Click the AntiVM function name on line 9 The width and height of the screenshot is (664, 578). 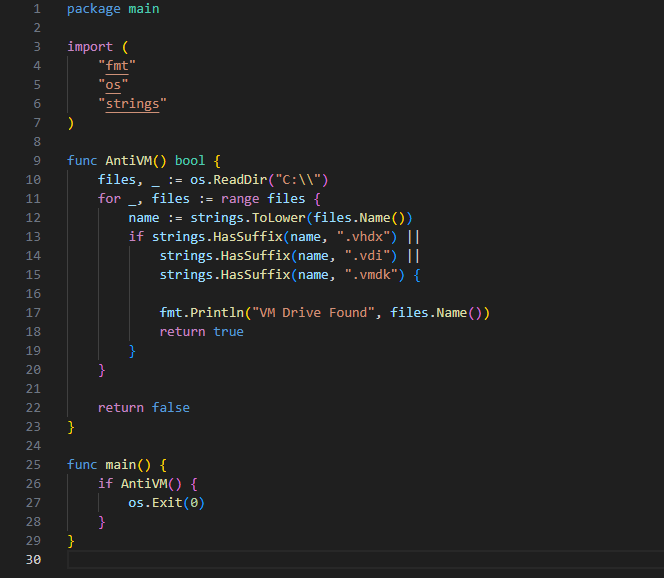point(128,160)
